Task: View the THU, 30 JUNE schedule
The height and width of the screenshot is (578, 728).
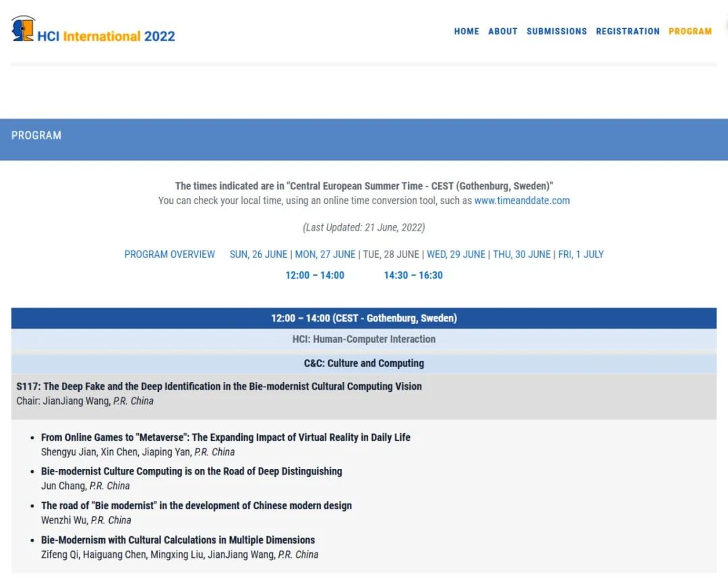Action: 521,255
